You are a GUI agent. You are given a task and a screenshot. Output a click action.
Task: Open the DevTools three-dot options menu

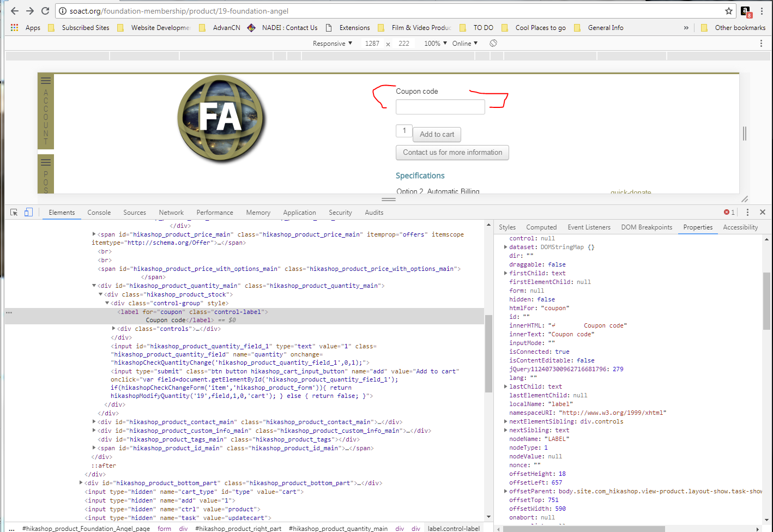(x=747, y=213)
